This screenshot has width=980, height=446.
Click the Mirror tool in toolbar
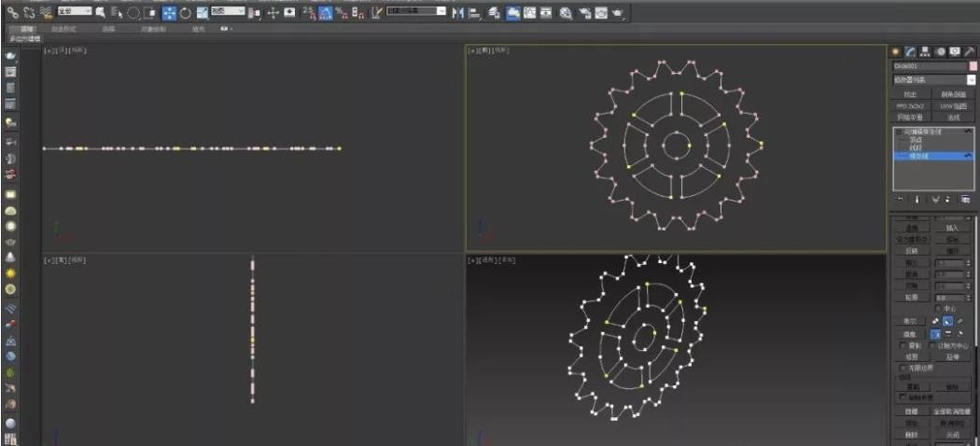coord(457,14)
